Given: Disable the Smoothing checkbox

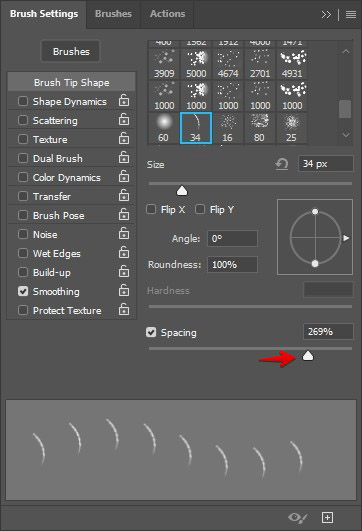Looking at the screenshot, I should tap(23, 291).
